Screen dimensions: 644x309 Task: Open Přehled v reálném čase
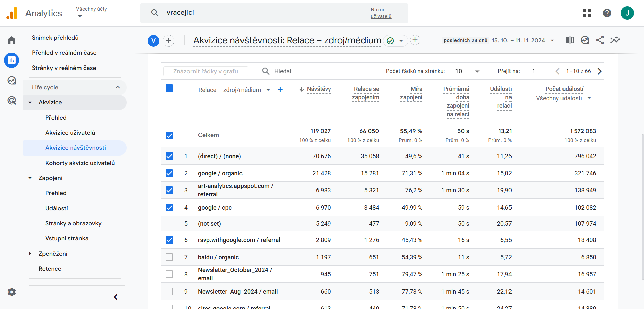(64, 53)
